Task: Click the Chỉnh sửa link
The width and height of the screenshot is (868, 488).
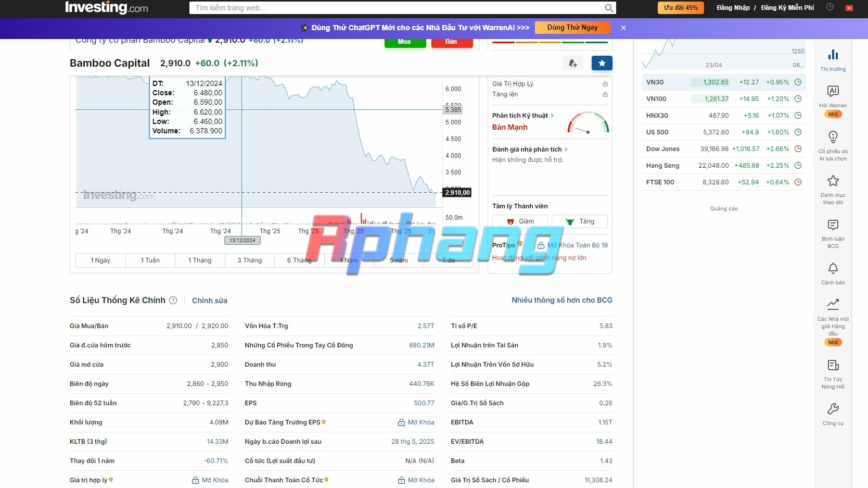Action: point(210,301)
